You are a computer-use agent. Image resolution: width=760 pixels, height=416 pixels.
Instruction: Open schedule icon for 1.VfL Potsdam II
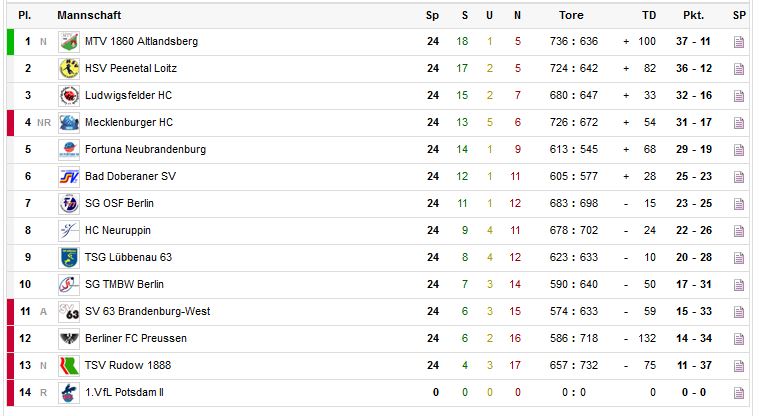click(x=739, y=393)
